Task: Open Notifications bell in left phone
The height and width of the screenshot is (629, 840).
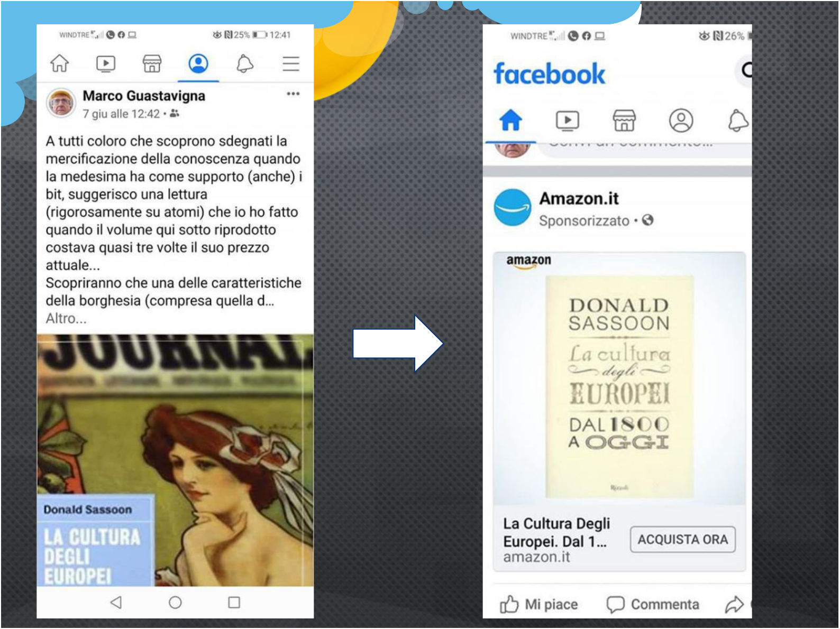Action: coord(244,63)
